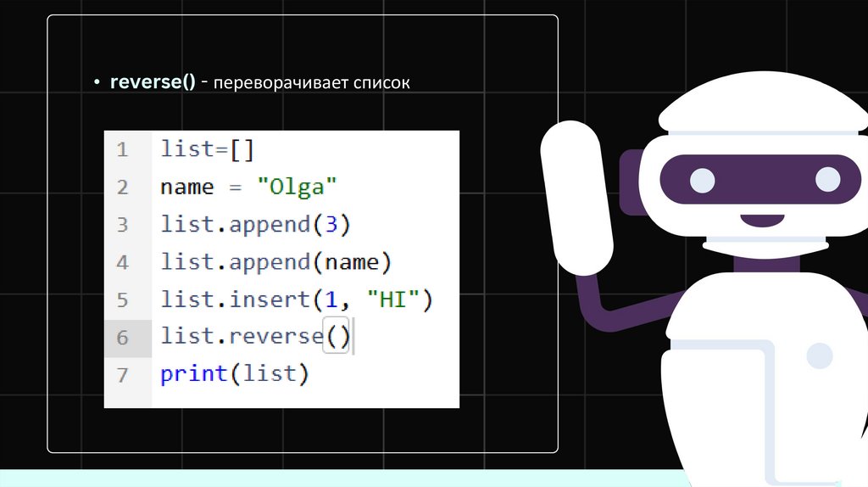This screenshot has height=487, width=868.
Task: Click the text 'переворачивает список'
Action: (312, 83)
